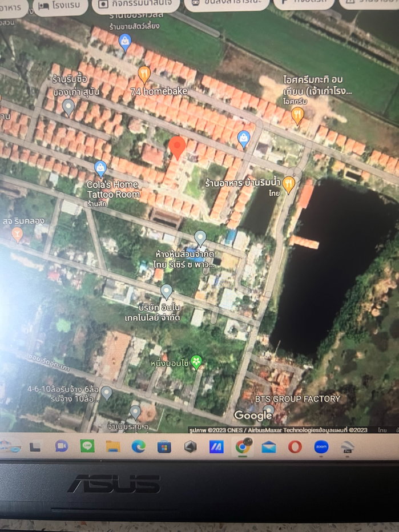Viewport: 399px width, 532px height.
Task: Select the 4-6-10ล้อรับจ้าง gray pin
Action: tap(107, 393)
